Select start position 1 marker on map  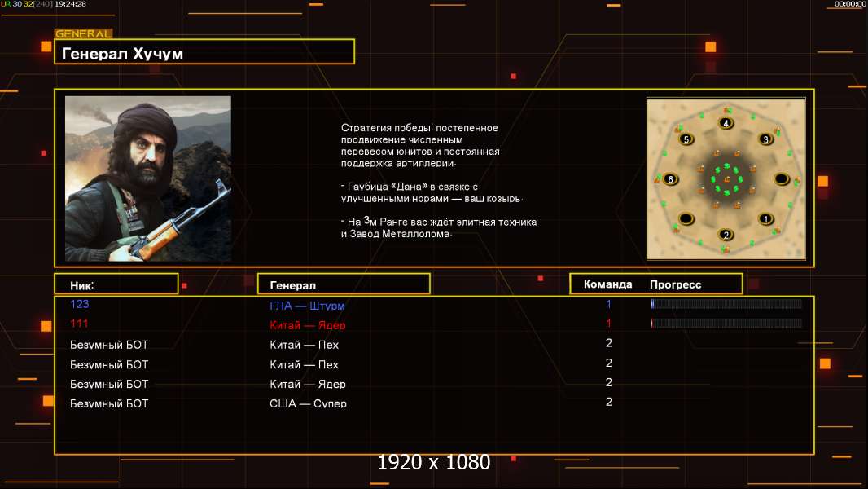(x=765, y=218)
